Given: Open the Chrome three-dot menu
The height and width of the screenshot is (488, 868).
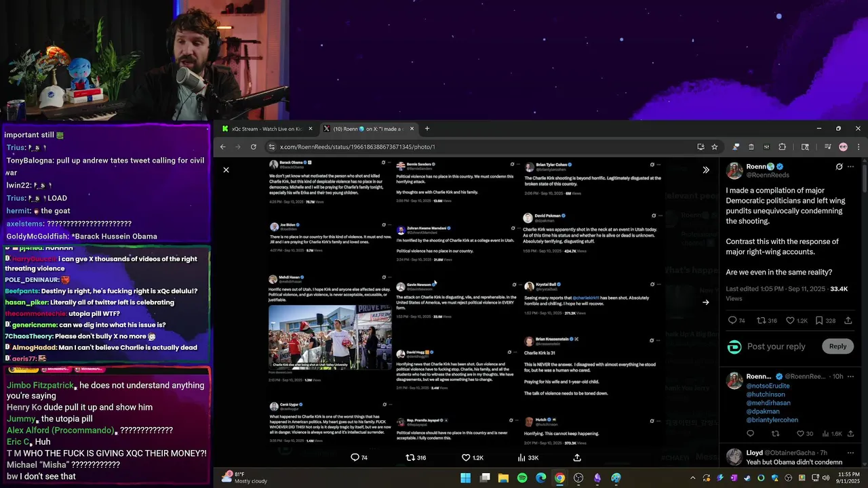Looking at the screenshot, I should click(858, 147).
